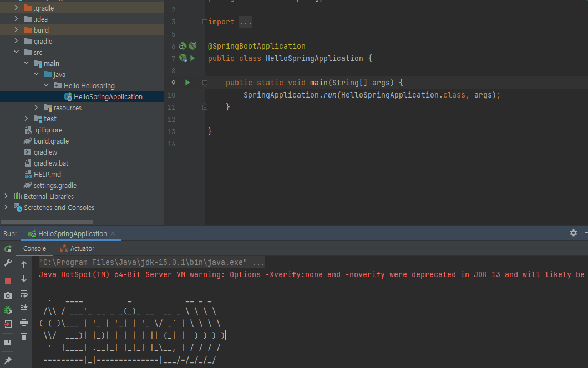The image size is (588, 368).
Task: Click the green bug attach debugger icon
Action: (8, 310)
